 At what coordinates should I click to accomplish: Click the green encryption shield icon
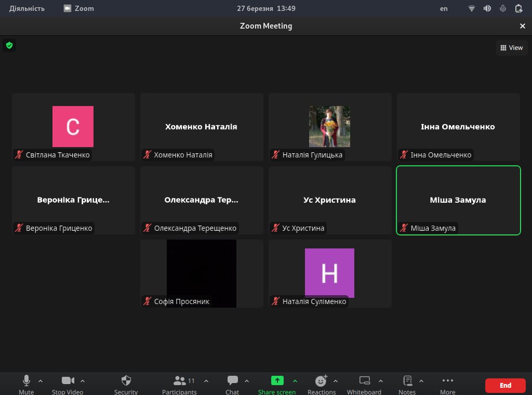tap(9, 45)
